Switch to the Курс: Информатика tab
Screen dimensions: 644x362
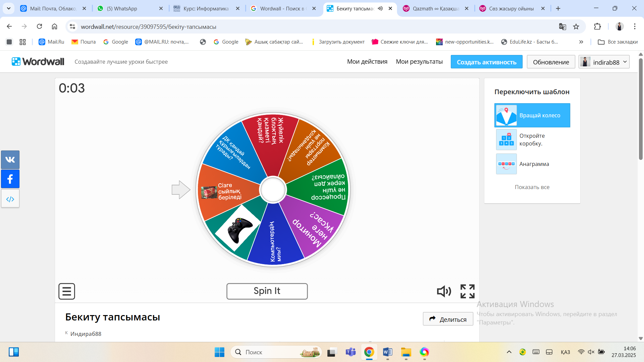pos(206,8)
